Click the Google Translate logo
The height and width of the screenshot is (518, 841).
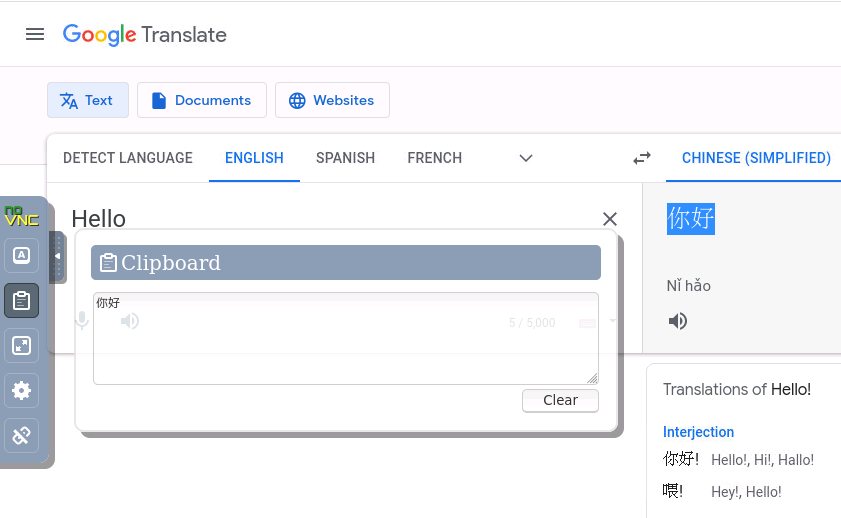[145, 35]
